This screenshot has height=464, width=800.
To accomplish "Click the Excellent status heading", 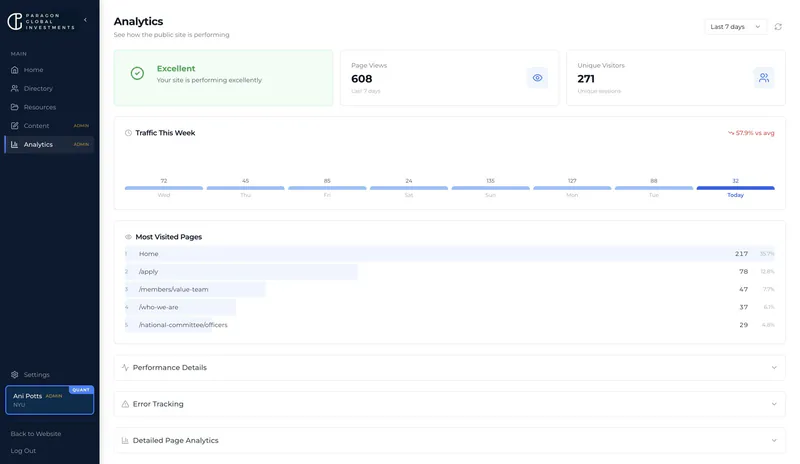I will pyautogui.click(x=176, y=68).
